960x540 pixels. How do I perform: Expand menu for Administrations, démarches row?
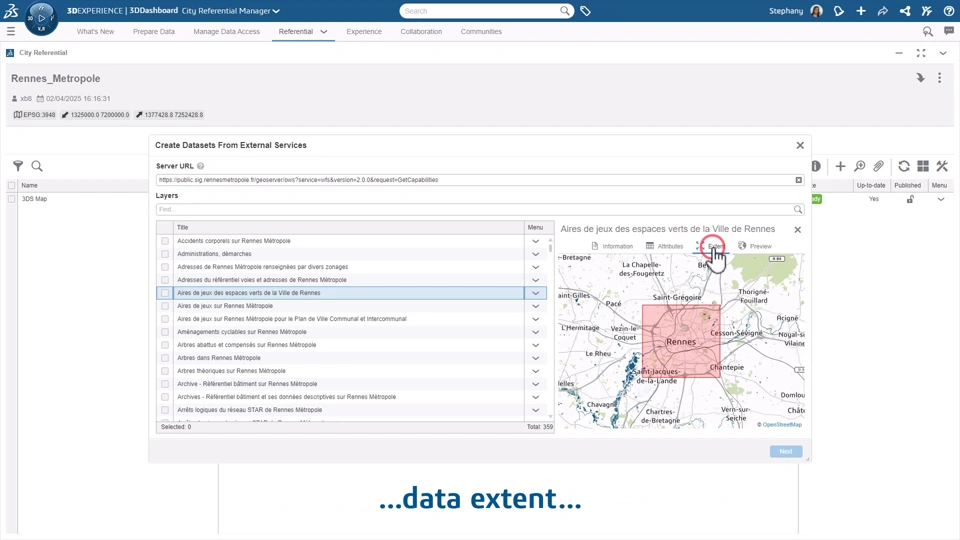click(536, 254)
